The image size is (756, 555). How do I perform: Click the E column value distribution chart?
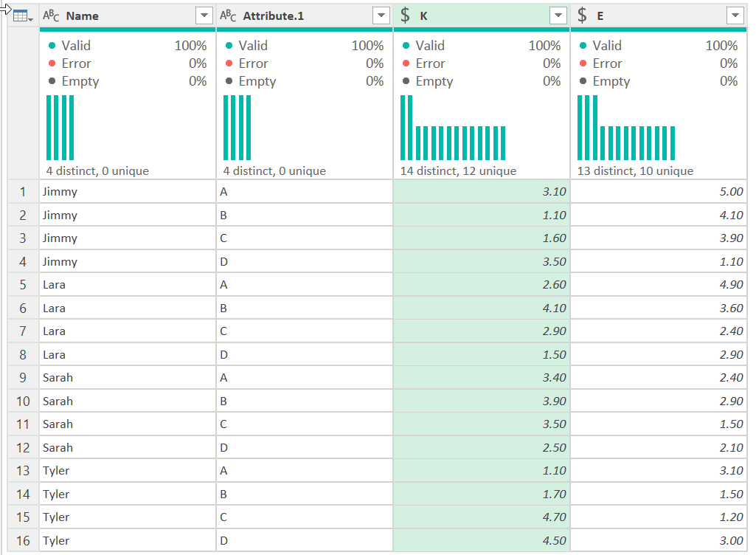point(626,128)
